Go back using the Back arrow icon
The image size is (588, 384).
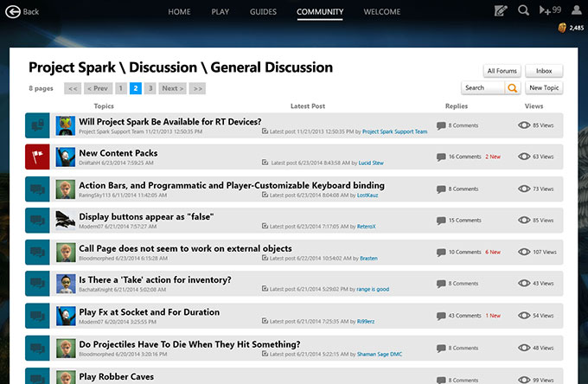pyautogui.click(x=13, y=11)
